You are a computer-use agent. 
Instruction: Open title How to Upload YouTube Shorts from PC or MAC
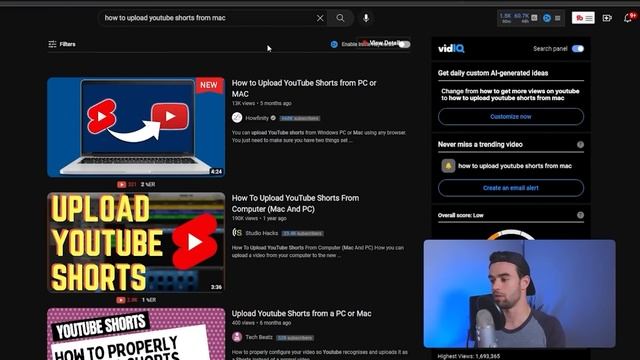304,88
